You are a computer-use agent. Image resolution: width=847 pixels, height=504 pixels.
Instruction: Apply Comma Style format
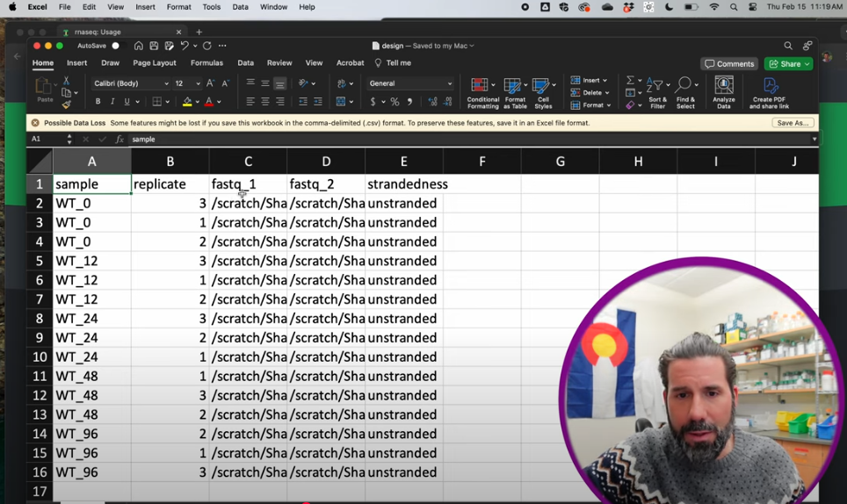tap(410, 102)
